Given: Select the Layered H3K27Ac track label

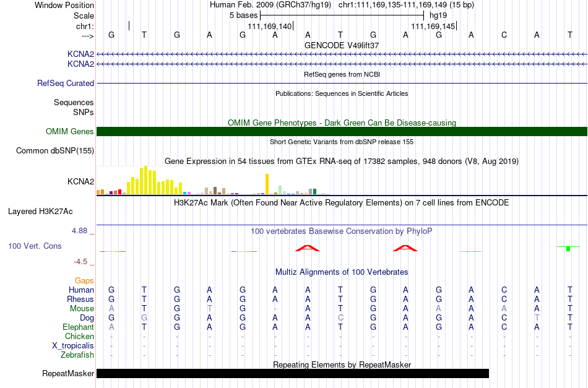Looking at the screenshot, I should [x=40, y=212].
